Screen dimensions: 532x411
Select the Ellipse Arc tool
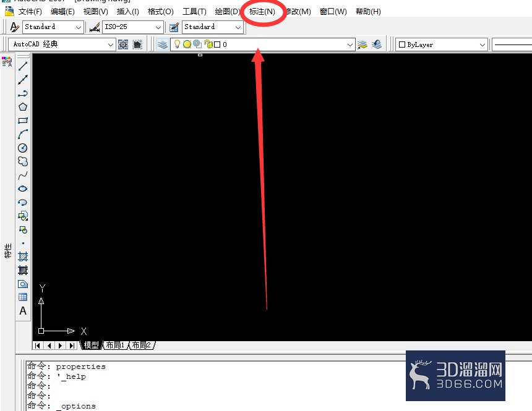(x=23, y=203)
